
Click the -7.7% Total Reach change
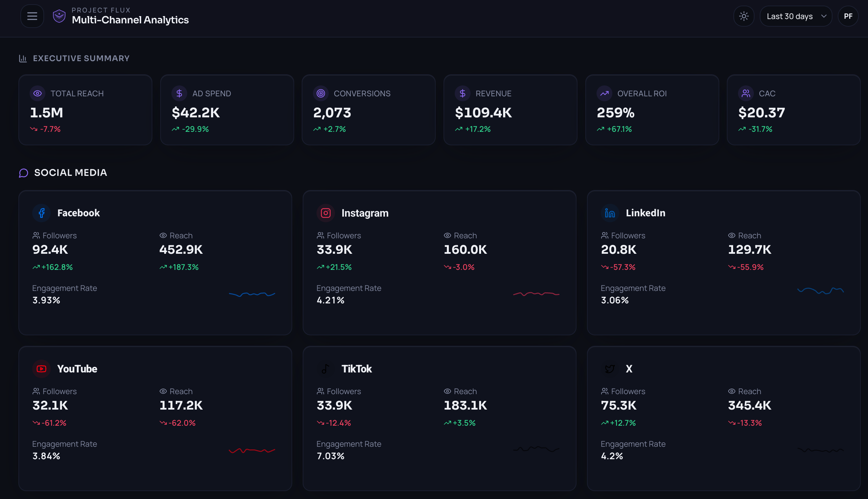click(x=45, y=129)
